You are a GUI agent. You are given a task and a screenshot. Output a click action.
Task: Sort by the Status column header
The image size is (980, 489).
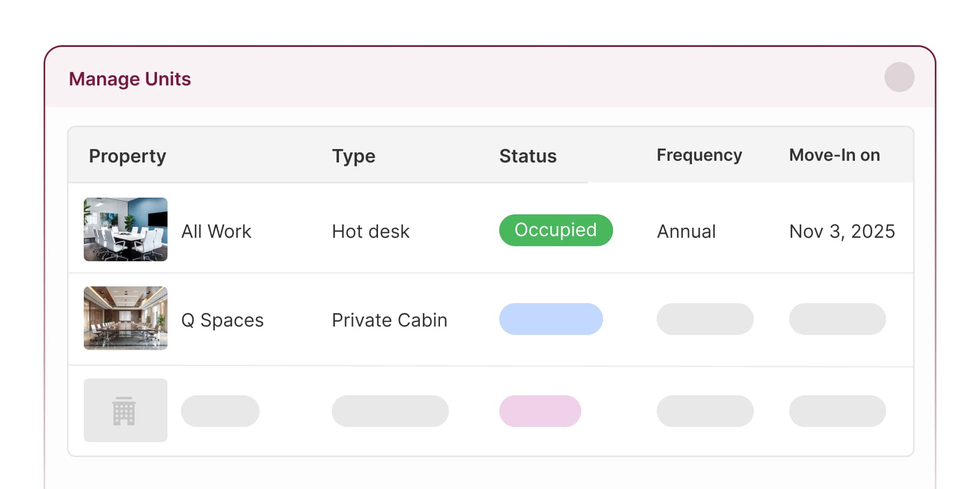(527, 156)
